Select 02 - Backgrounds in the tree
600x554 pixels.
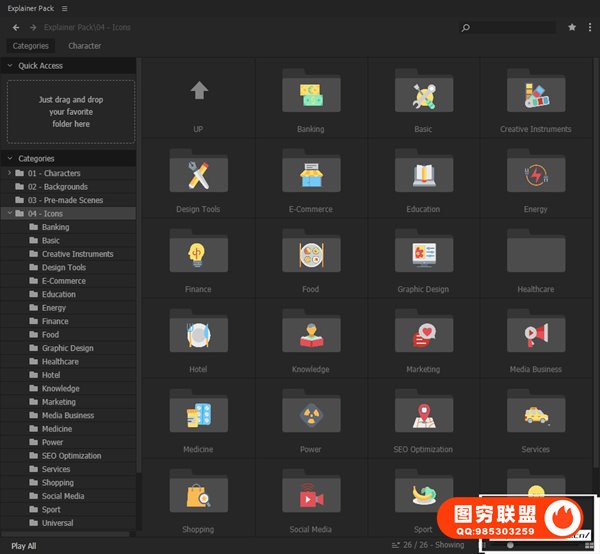[57, 187]
